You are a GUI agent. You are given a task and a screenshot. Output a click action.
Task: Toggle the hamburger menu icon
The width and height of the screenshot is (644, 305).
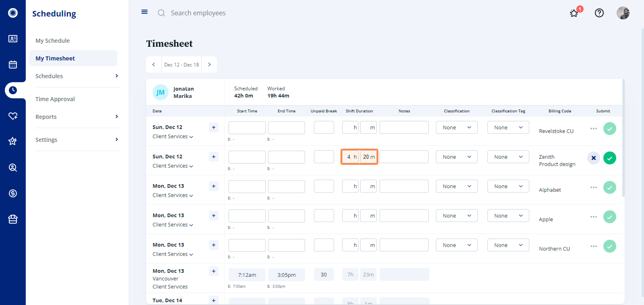pos(144,12)
